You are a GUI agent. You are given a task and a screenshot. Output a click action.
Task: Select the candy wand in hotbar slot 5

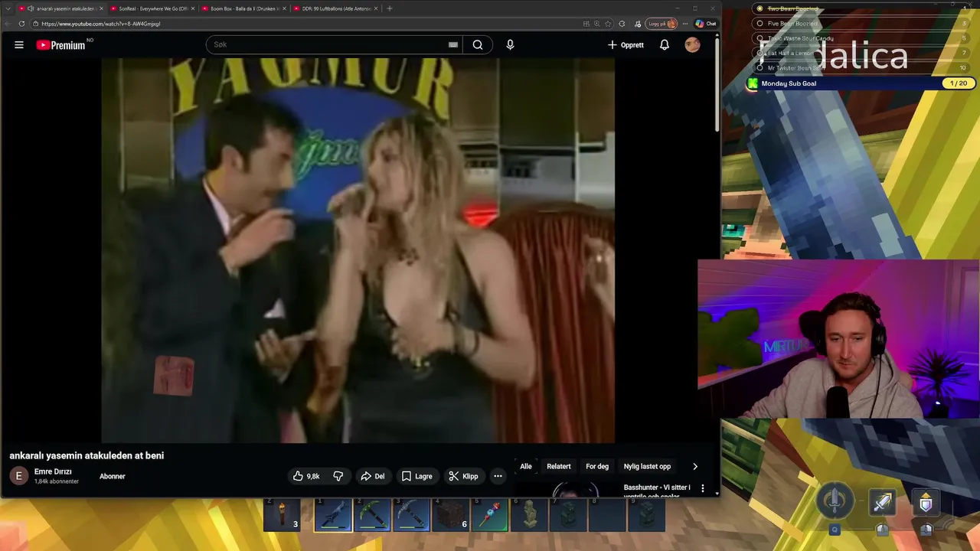tap(490, 515)
